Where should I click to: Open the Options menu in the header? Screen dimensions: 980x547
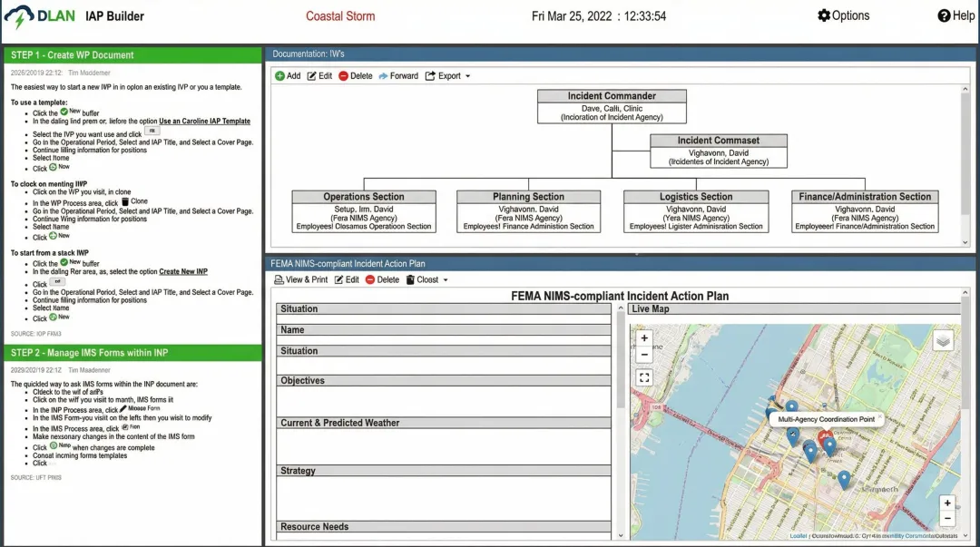pos(843,15)
